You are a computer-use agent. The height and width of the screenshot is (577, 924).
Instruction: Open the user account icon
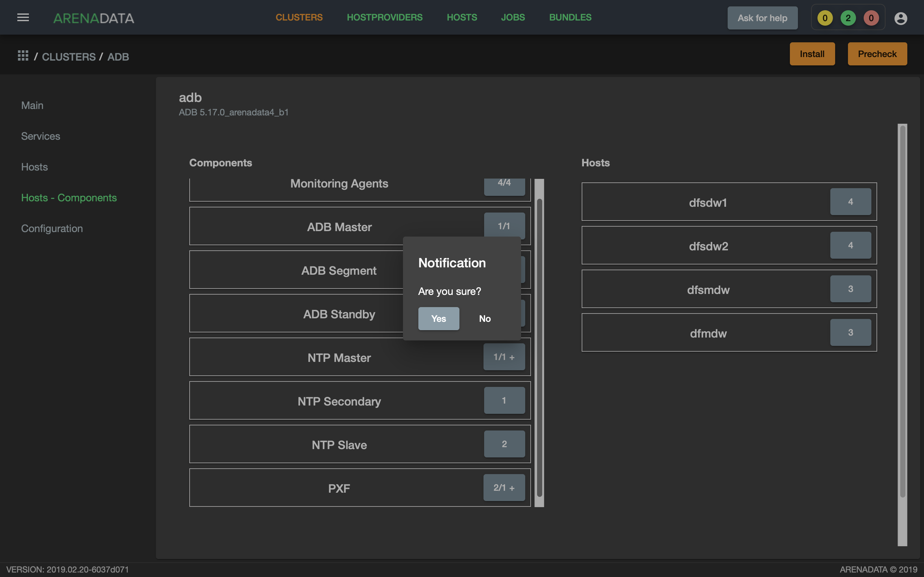[900, 18]
